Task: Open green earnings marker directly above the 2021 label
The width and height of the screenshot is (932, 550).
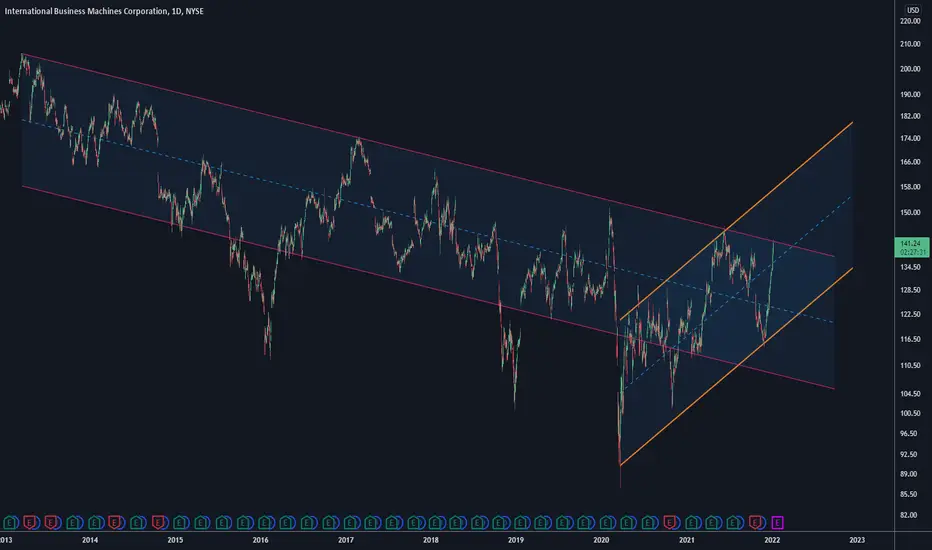Action: (x=691, y=523)
